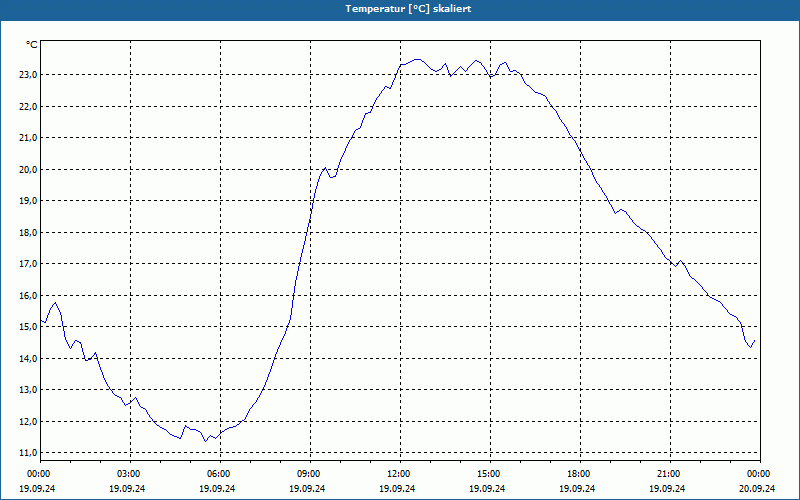
Task: Click the 00:00 label above 20.09.24
Action: [x=760, y=474]
